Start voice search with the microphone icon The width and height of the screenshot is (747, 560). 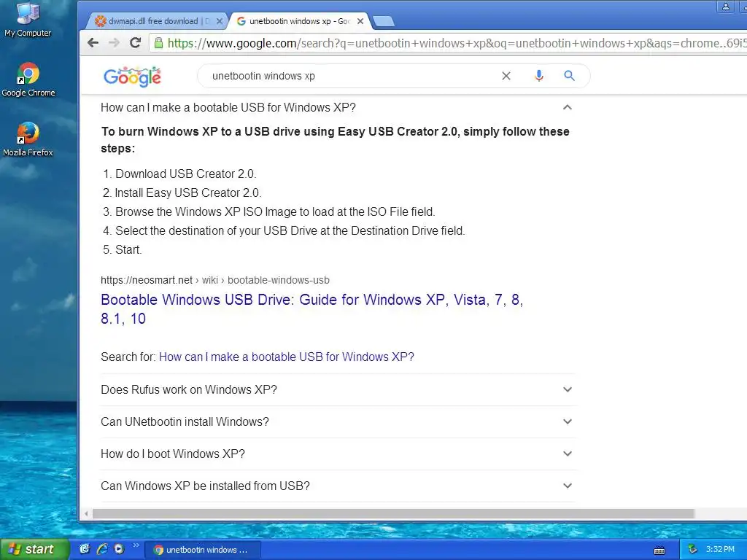point(539,76)
